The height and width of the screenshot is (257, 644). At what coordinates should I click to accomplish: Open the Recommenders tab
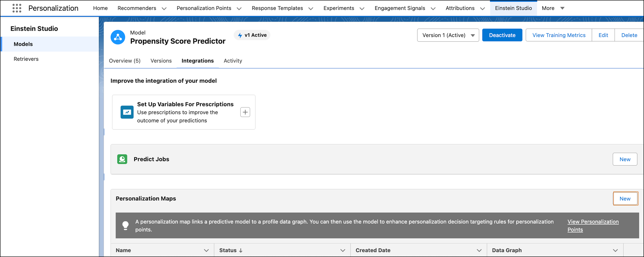137,8
